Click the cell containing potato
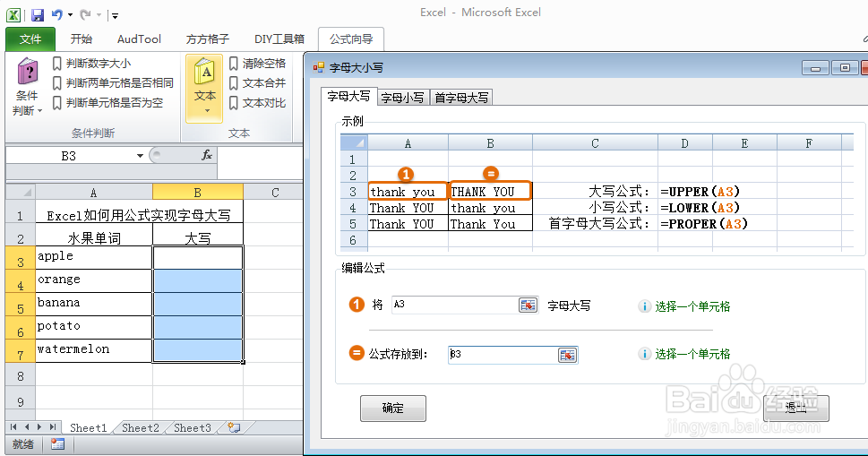 pos(93,327)
